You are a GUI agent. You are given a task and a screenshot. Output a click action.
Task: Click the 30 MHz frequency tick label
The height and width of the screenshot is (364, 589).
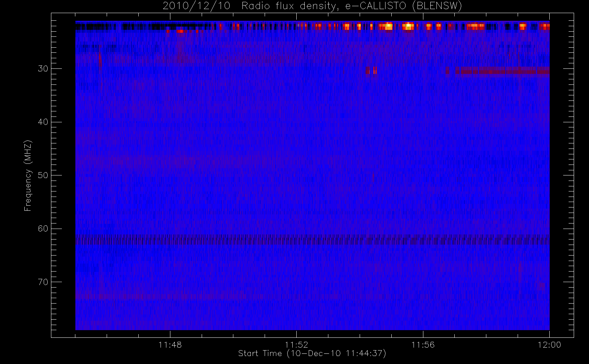tap(43, 68)
